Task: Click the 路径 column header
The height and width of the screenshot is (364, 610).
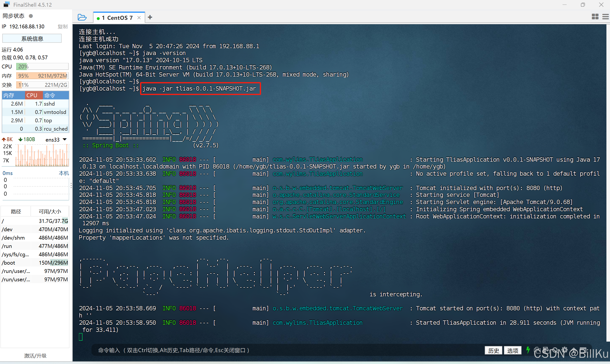Action: pyautogui.click(x=16, y=211)
